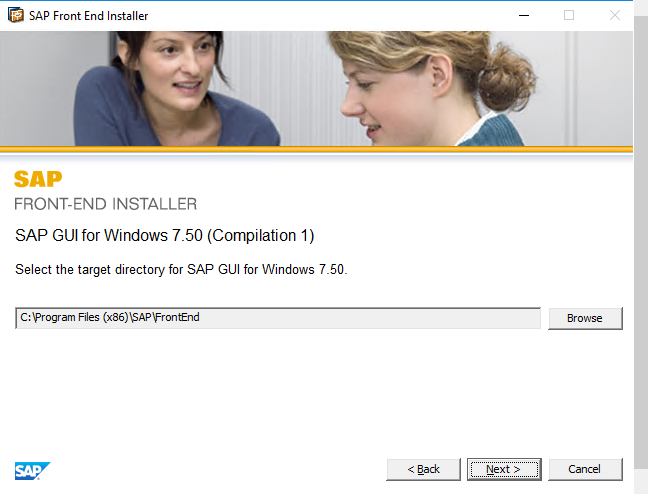Go back with the < Back button
This screenshot has width=648, height=494.
[424, 469]
